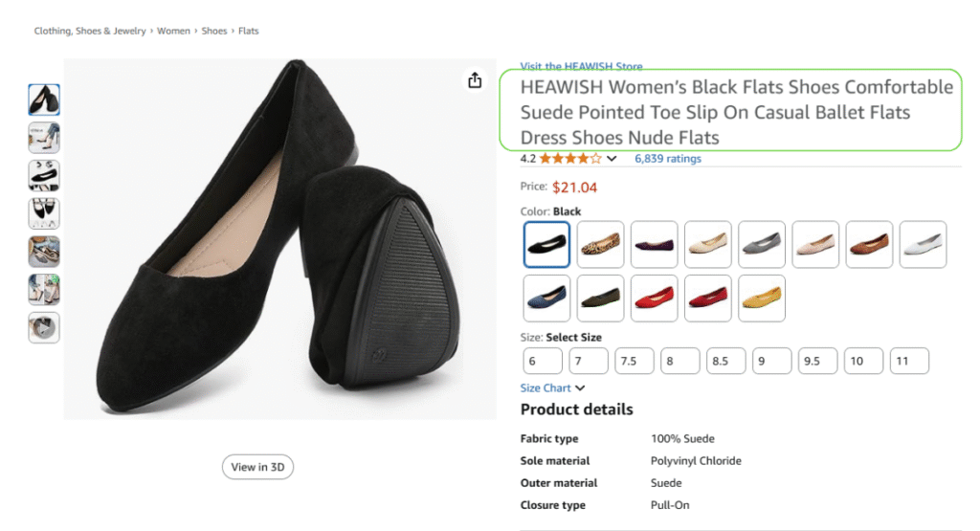This screenshot has width=980, height=531.
Task: Open the Shoes breadcrumb link
Action: (214, 31)
